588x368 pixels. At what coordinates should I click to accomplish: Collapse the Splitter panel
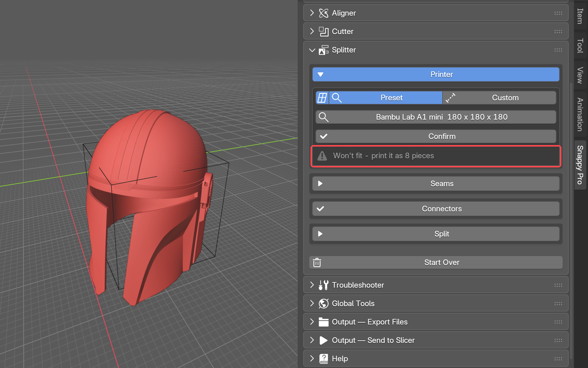(x=312, y=50)
